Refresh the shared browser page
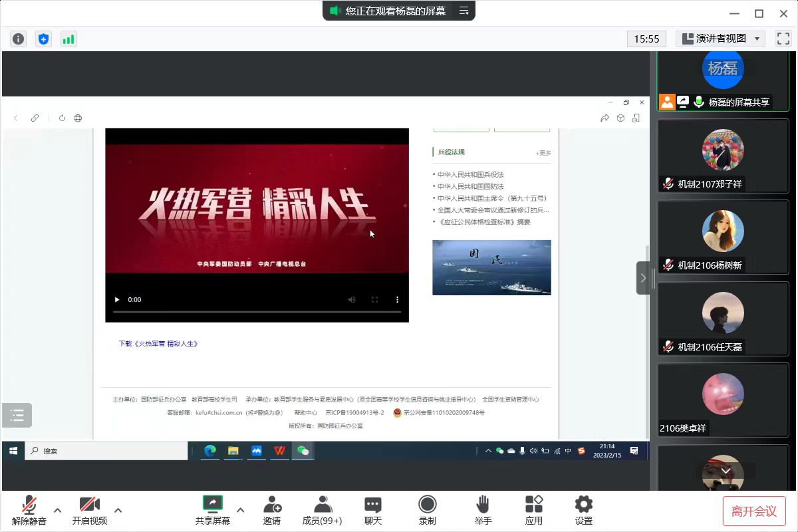The image size is (798, 532). click(x=62, y=118)
